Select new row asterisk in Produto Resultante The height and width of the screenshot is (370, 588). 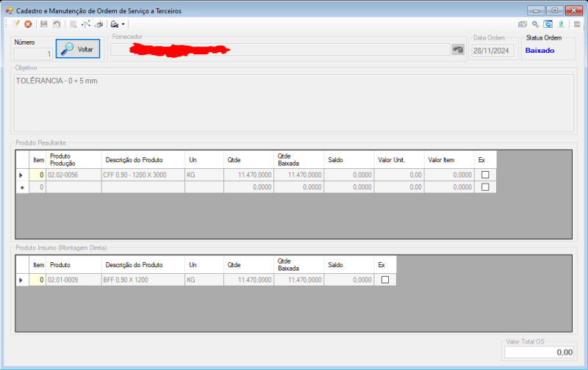(22, 187)
